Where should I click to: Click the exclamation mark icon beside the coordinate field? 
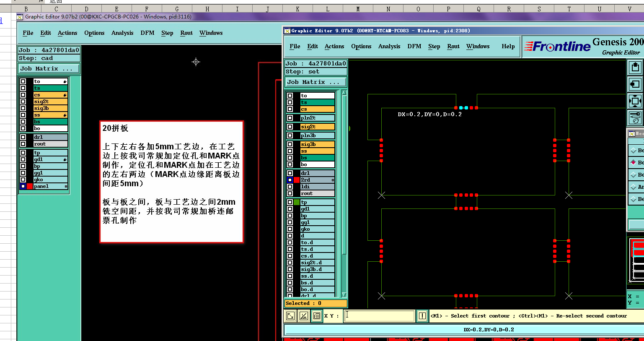422,316
